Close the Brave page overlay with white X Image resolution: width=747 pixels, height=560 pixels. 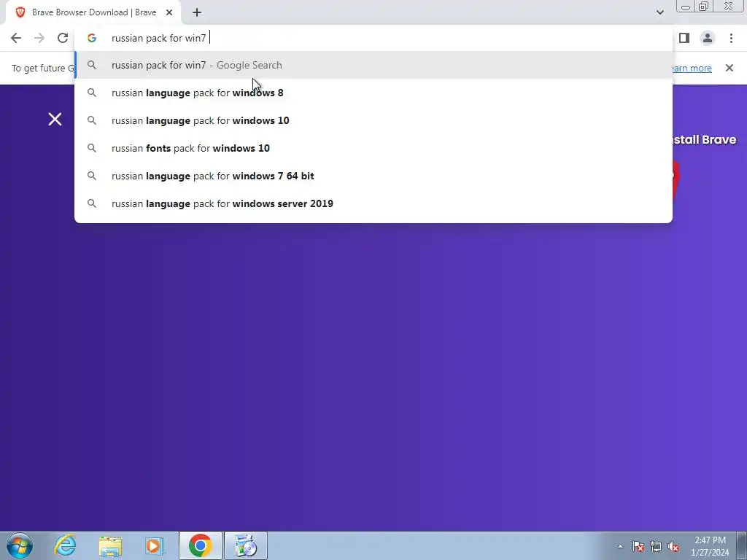[55, 119]
